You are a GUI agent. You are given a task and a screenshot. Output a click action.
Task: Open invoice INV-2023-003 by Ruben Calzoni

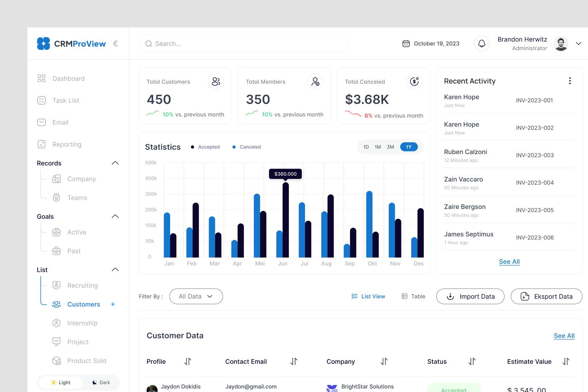click(x=535, y=155)
